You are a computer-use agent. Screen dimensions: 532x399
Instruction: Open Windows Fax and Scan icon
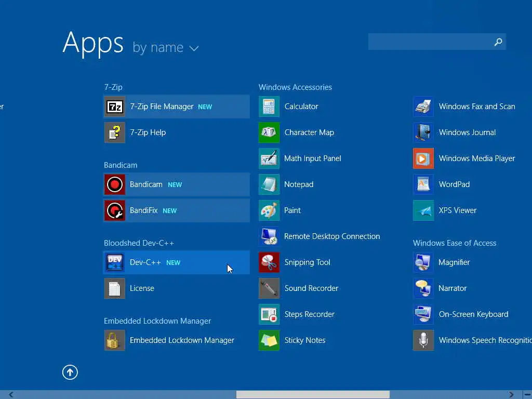[x=423, y=107]
